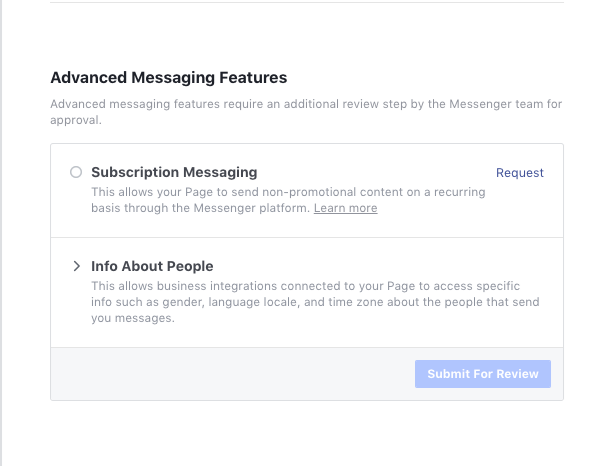Image resolution: width=612 pixels, height=466 pixels.
Task: Expand Info About People with the chevron
Action: tap(76, 266)
